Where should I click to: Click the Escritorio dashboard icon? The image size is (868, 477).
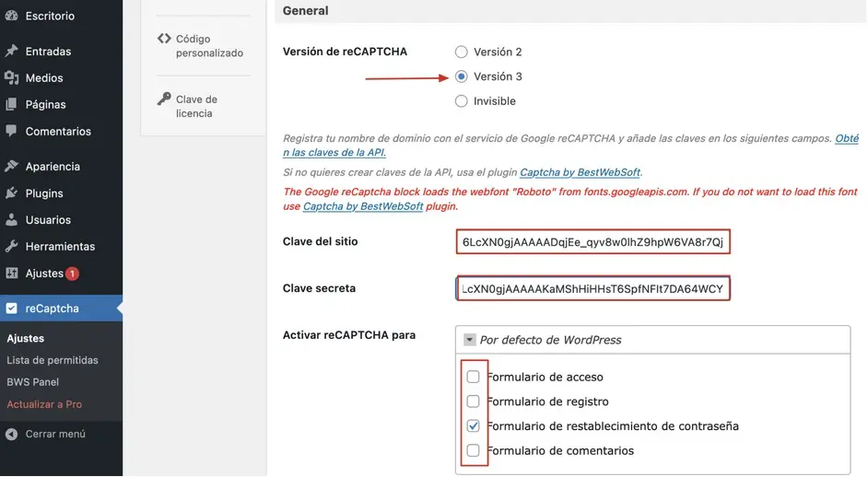click(x=11, y=16)
